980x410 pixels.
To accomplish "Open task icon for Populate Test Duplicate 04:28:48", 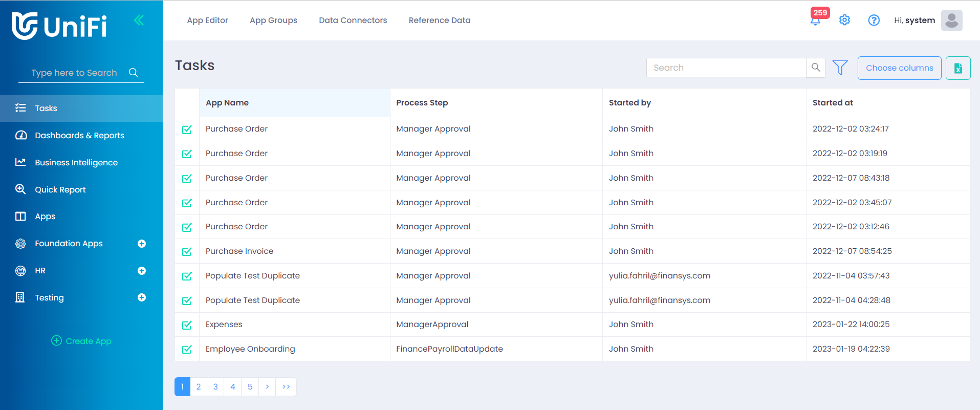I will point(187,301).
